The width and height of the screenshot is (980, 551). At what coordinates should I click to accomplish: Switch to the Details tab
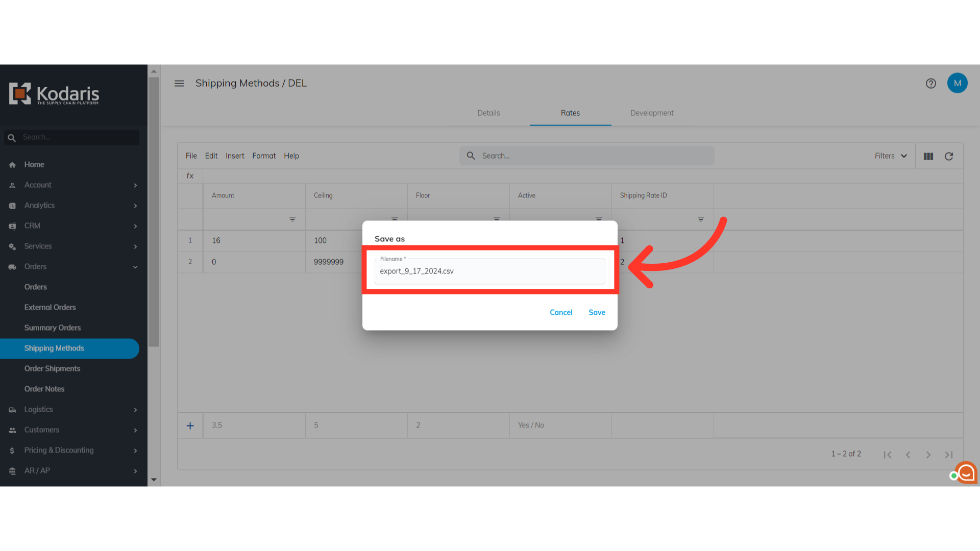tap(488, 113)
